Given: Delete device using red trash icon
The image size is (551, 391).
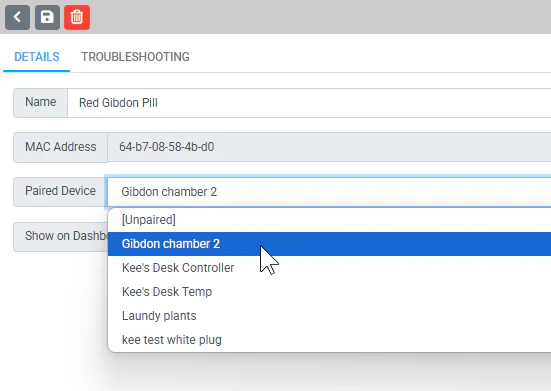Looking at the screenshot, I should pos(77,17).
